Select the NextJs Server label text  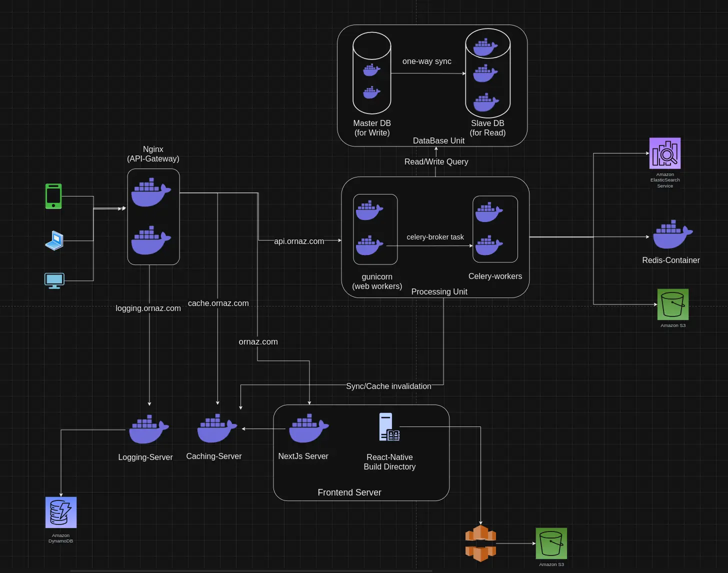pos(303,456)
